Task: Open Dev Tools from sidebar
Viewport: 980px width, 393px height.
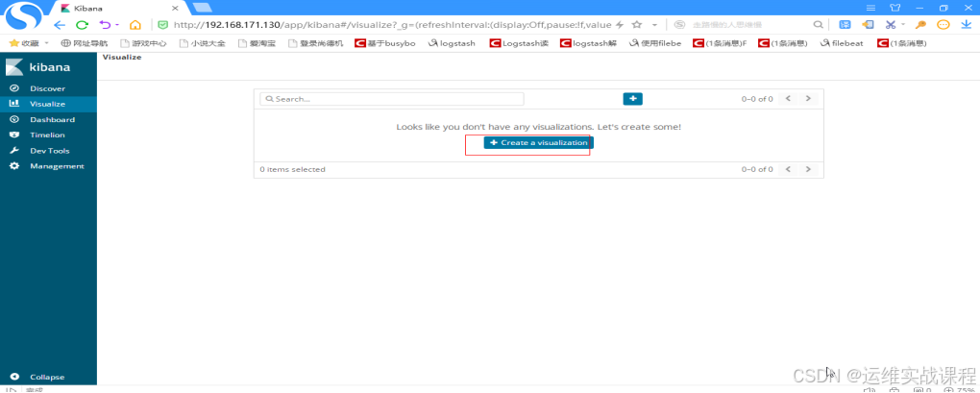Action: pos(48,151)
